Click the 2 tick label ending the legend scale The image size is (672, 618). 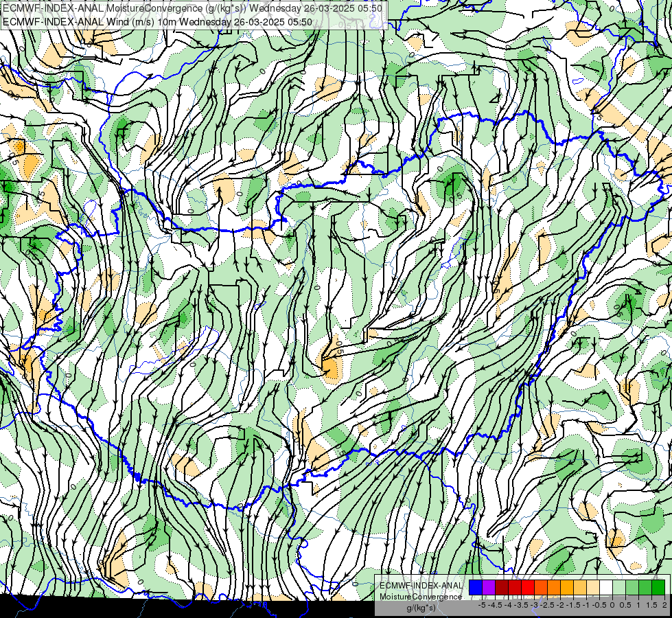pos(664,605)
